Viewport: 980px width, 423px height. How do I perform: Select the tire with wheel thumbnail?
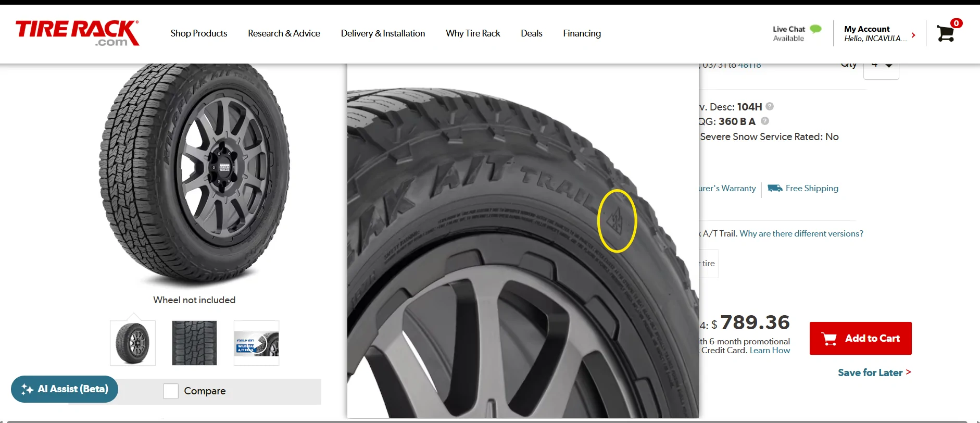133,343
